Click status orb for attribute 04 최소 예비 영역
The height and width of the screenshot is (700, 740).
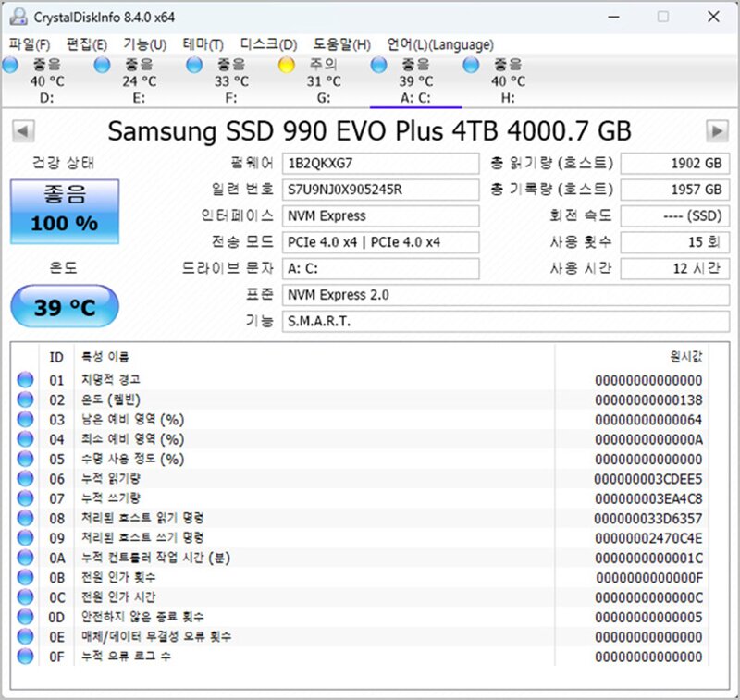[25, 439]
